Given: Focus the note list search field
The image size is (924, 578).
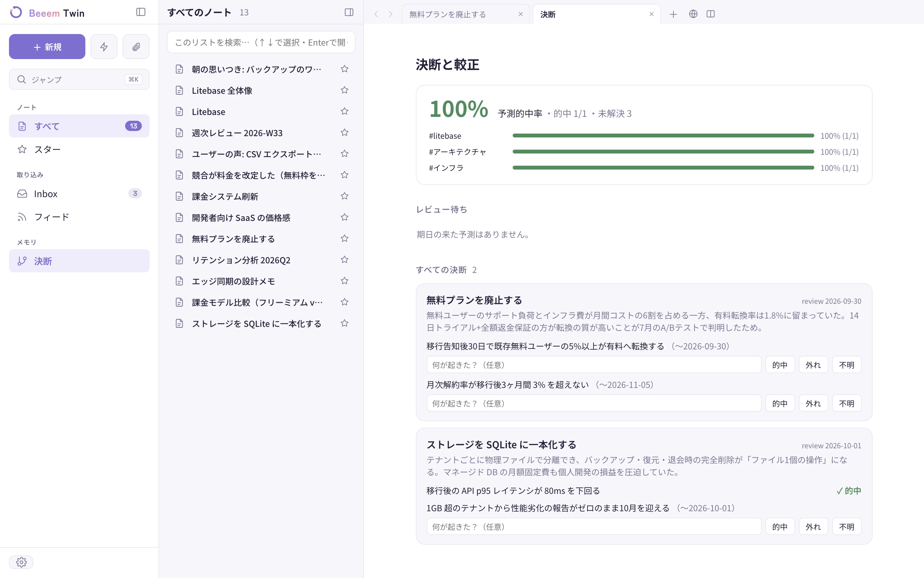Looking at the screenshot, I should click(x=261, y=42).
